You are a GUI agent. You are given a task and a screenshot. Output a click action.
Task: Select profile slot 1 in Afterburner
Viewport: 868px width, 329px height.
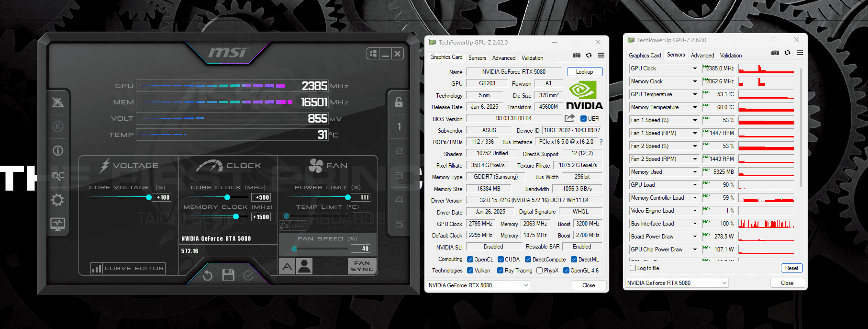click(x=399, y=126)
